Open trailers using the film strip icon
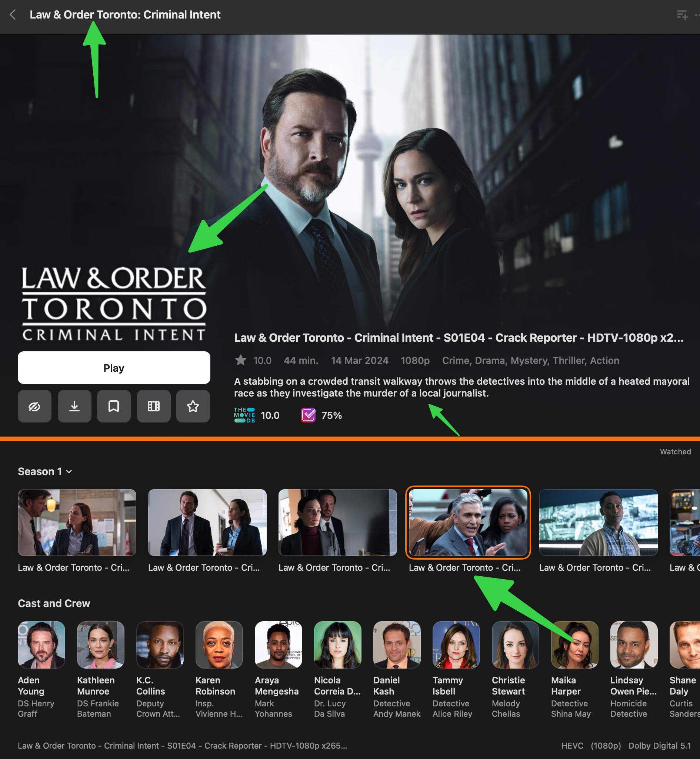This screenshot has height=759, width=700. 153,406
